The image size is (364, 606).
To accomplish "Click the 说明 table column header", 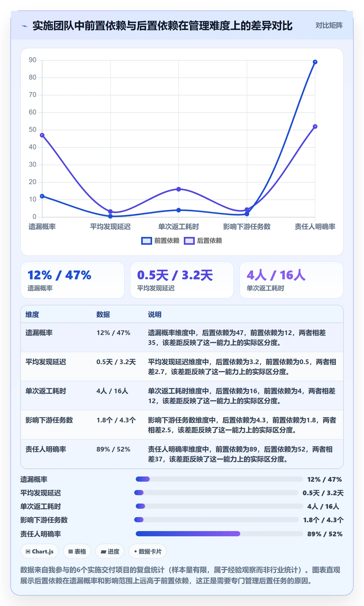I will point(155,314).
